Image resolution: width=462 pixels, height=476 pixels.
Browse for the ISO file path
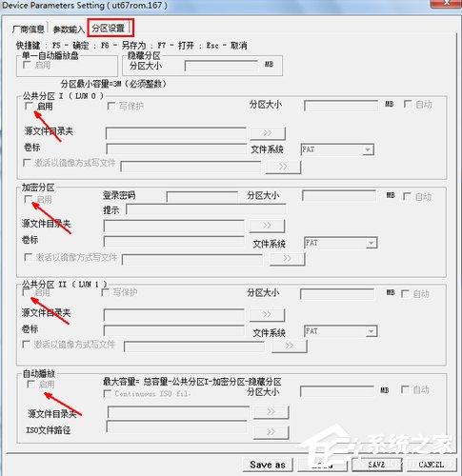[x=271, y=432]
